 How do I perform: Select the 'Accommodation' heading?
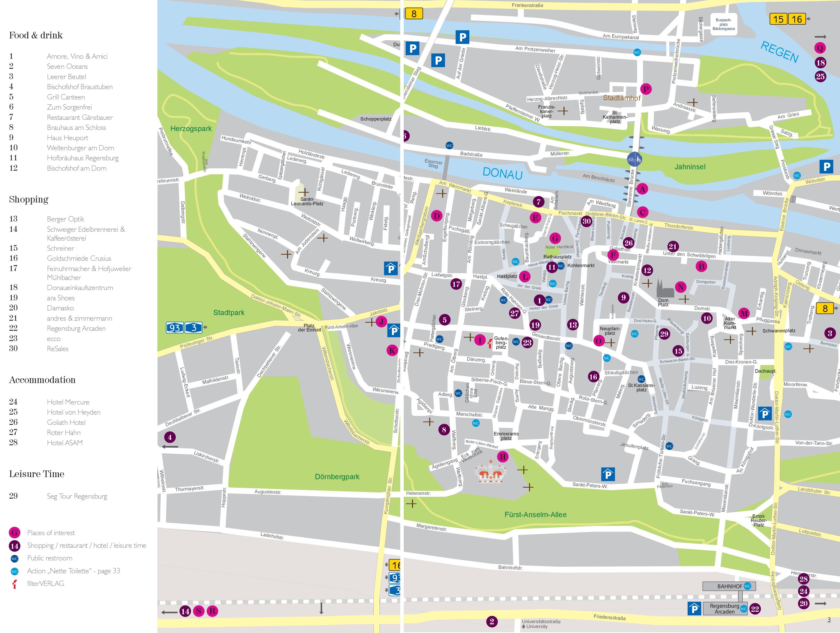tap(42, 380)
